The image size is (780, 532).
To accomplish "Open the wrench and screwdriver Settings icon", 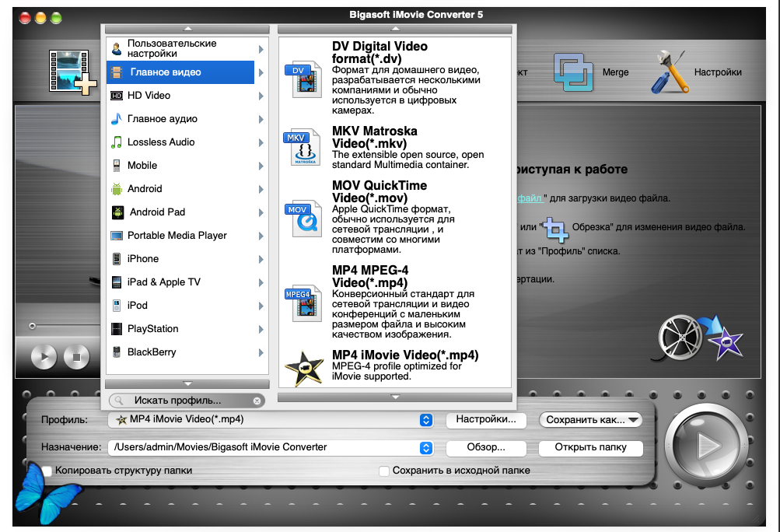I will [x=670, y=72].
